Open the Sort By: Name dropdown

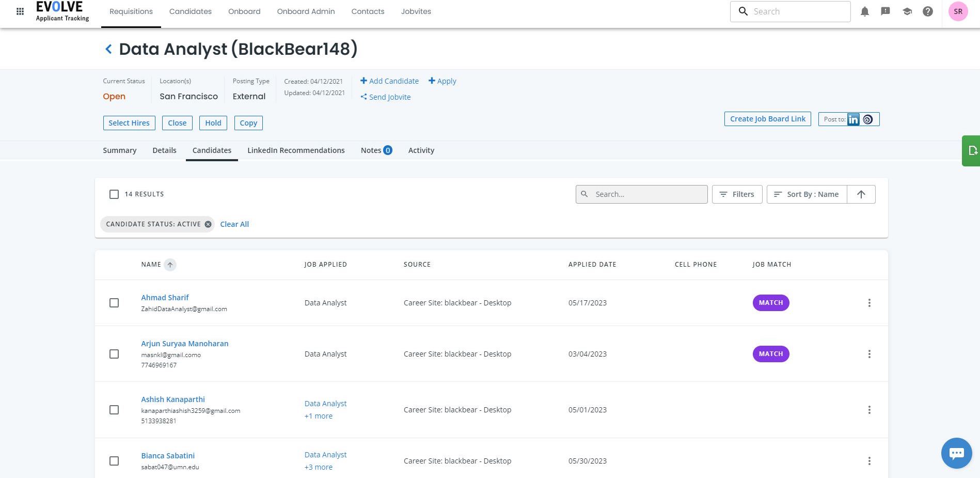807,194
